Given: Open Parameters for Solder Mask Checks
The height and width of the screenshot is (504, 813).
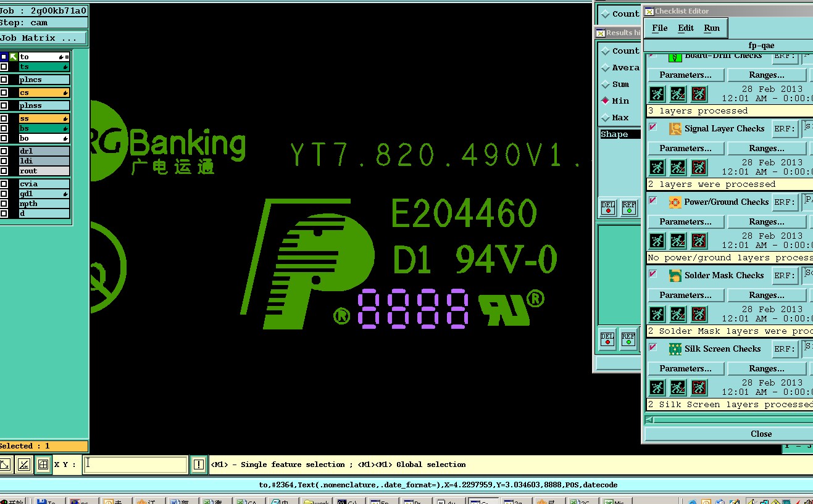Looking at the screenshot, I should (x=685, y=295).
